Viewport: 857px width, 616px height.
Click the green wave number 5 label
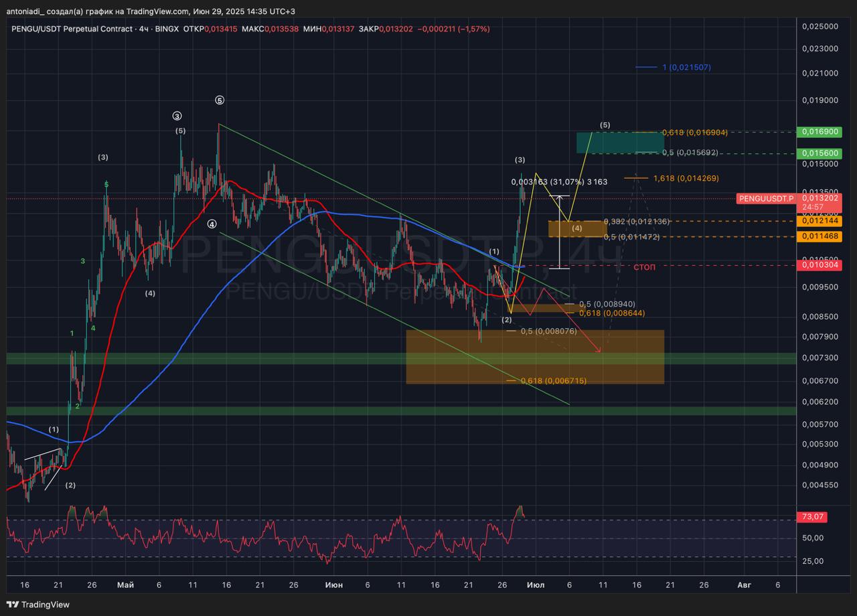(x=106, y=185)
